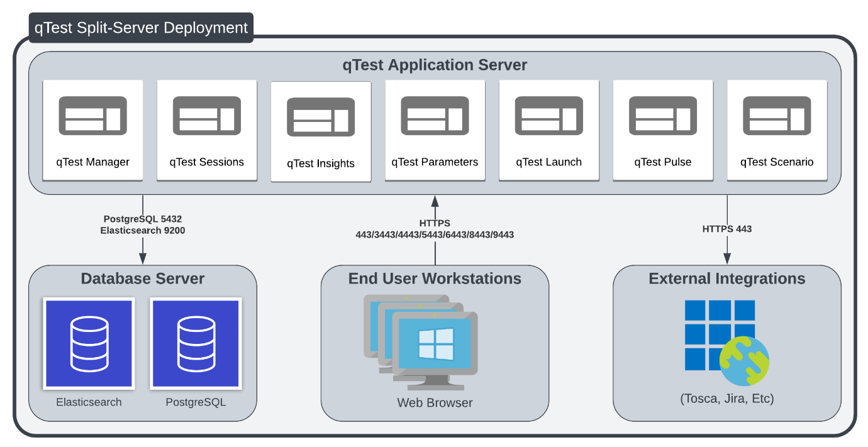Click the qTest Pulse application icon
This screenshot has height=447, width=868.
coord(663,116)
